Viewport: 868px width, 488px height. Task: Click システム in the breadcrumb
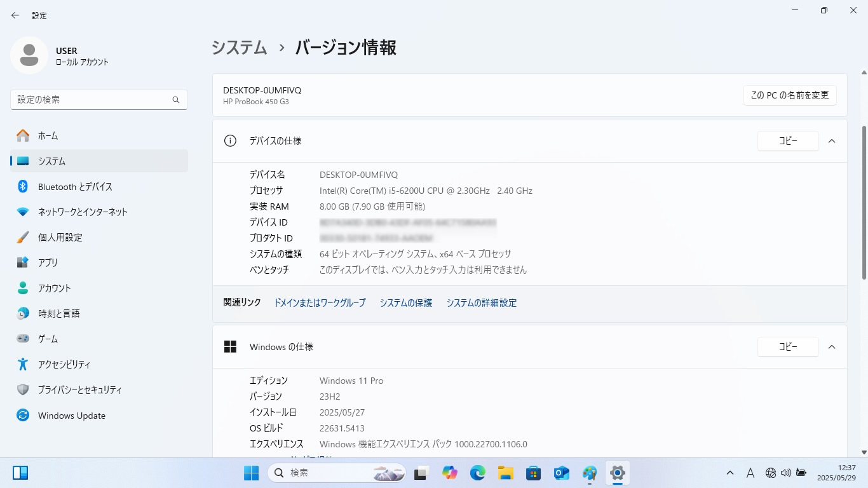pos(239,48)
